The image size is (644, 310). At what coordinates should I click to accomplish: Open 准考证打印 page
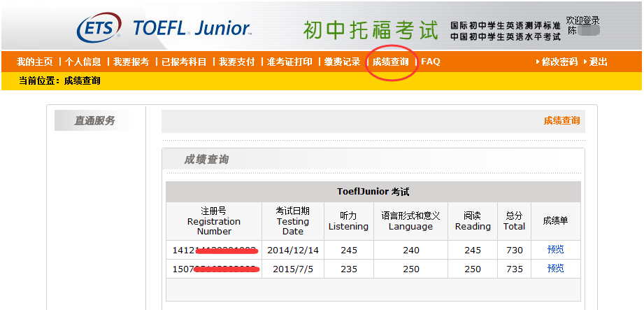[289, 62]
